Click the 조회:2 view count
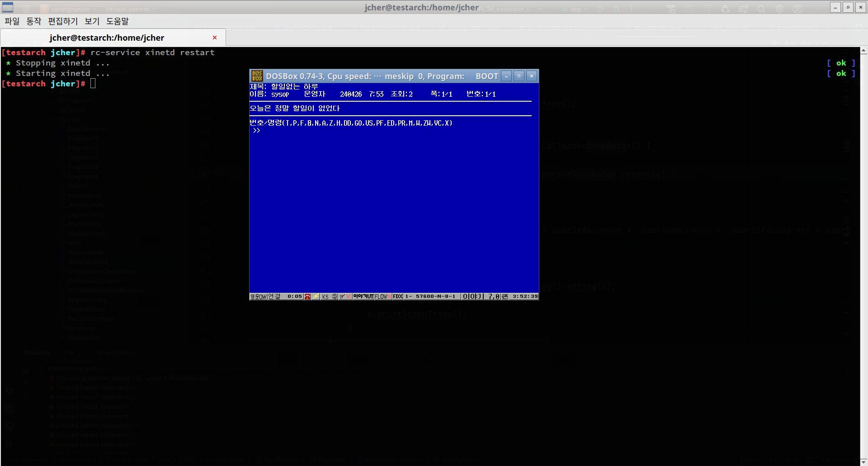Screen dimensions: 868x466 (401, 94)
